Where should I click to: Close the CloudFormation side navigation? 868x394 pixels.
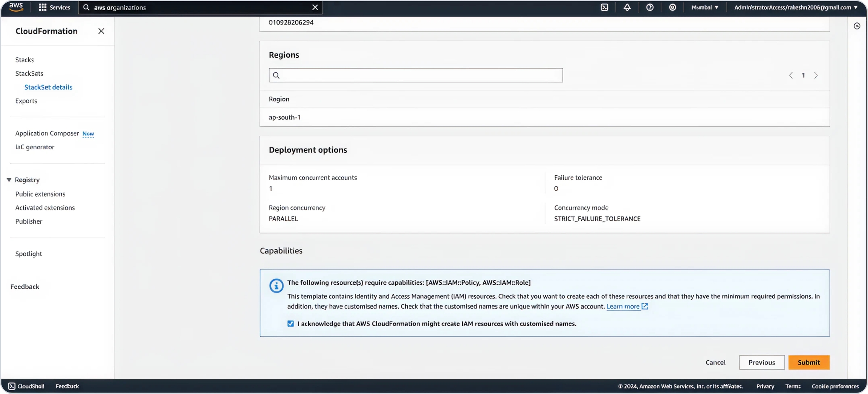(x=101, y=31)
